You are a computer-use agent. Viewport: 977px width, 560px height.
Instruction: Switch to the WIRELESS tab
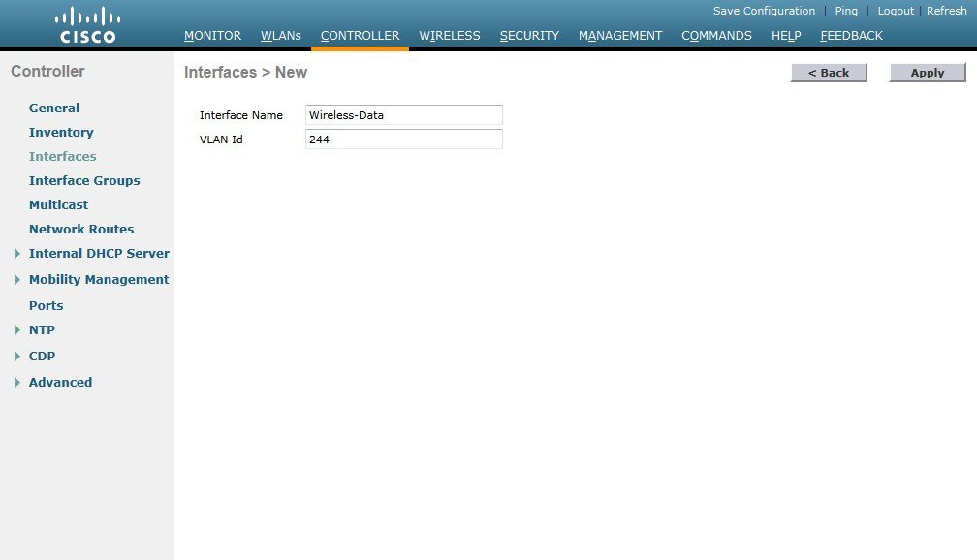click(x=449, y=35)
